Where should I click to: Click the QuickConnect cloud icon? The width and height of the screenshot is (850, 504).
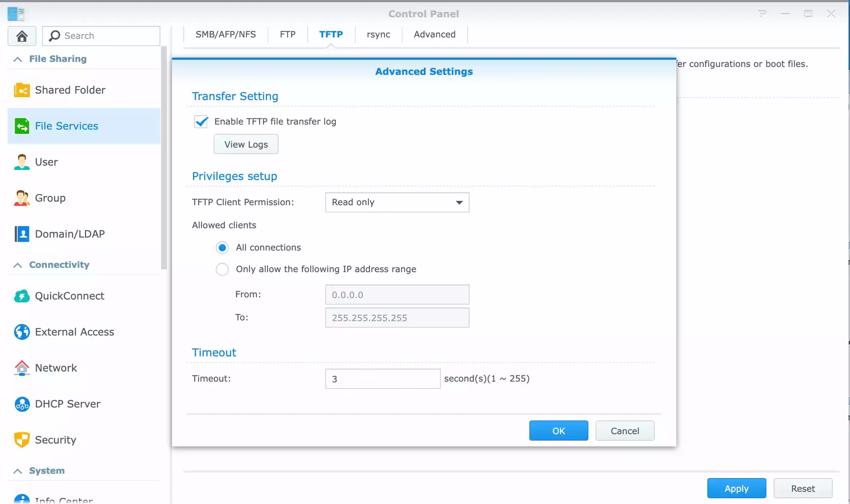pyautogui.click(x=22, y=296)
